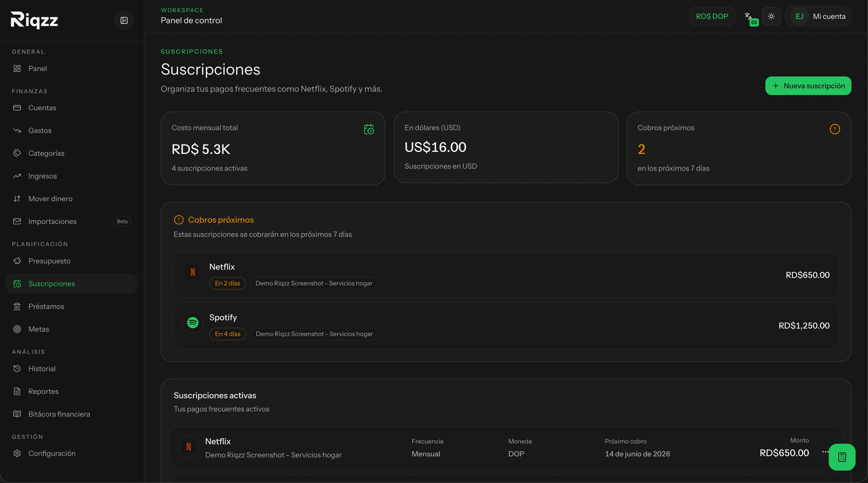Image resolution: width=868 pixels, height=483 pixels.
Task: Click Netflix's Demo Riqzz Screenshot account tag
Action: [x=314, y=283]
